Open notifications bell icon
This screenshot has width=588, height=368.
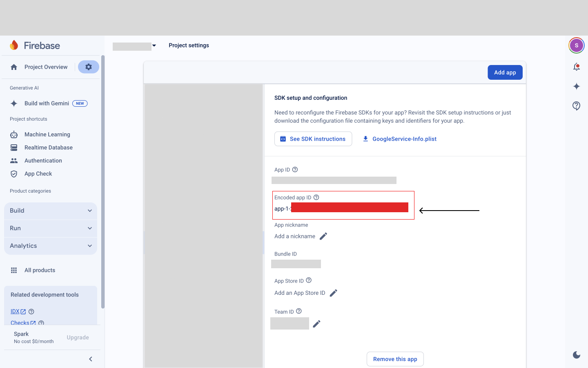[577, 67]
